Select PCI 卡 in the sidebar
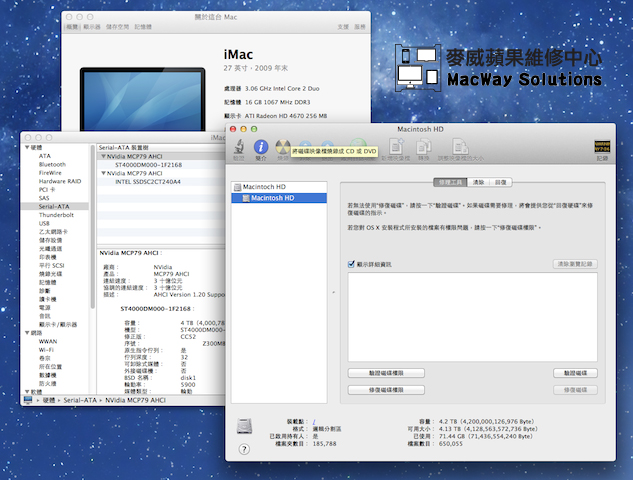Screen dimensions: 633x480 47,190
